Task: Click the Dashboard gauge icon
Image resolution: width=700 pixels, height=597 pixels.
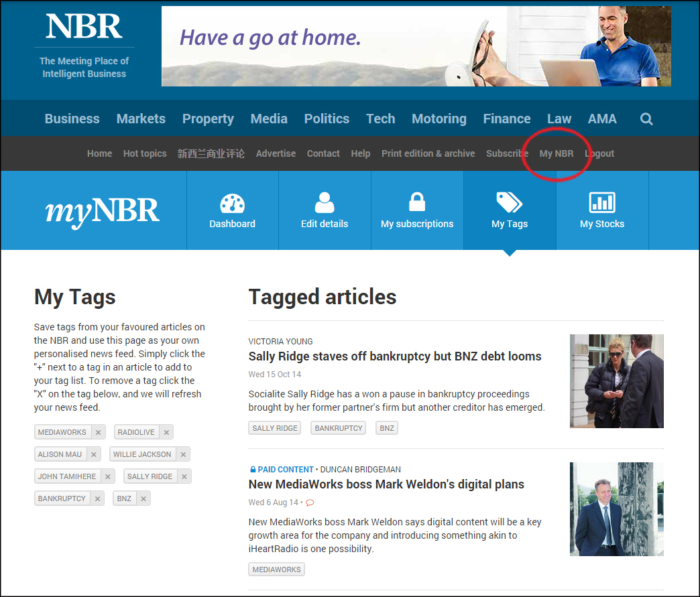Action: pyautogui.click(x=232, y=204)
